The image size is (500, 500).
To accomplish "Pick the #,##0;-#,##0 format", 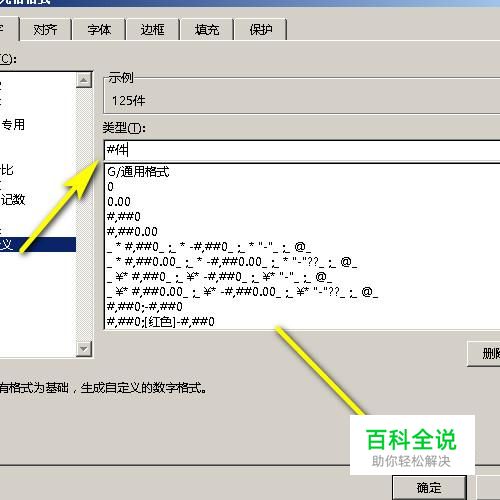I will (302, 307).
